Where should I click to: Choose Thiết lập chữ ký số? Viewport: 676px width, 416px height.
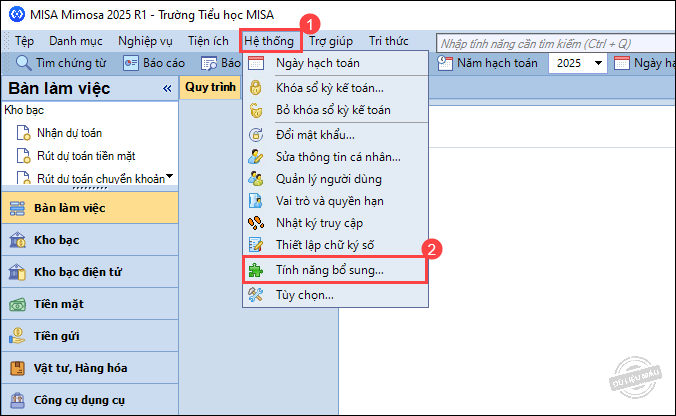pos(335,245)
